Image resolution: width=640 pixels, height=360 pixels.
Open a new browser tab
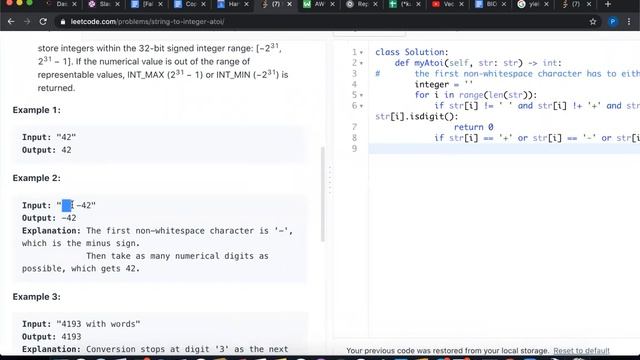608,4
